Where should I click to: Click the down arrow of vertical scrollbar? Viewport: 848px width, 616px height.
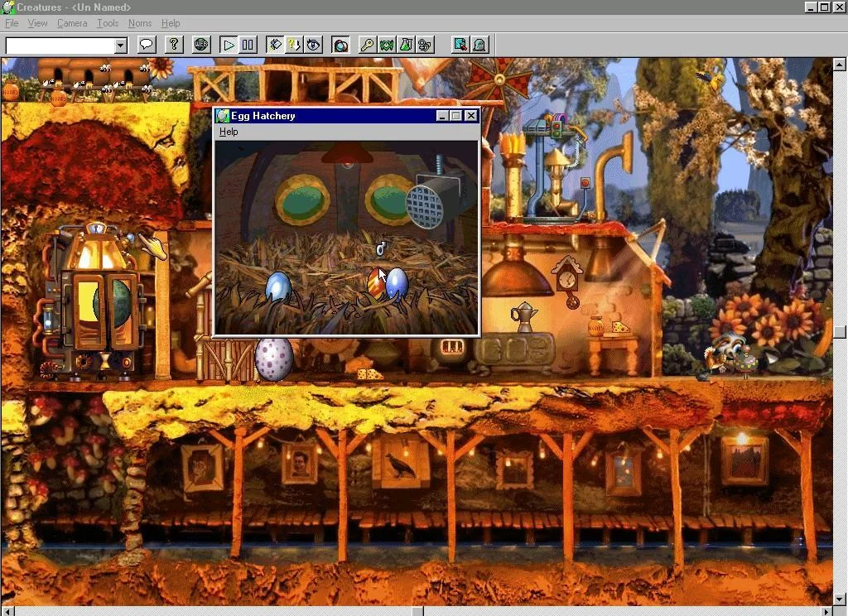[840, 599]
